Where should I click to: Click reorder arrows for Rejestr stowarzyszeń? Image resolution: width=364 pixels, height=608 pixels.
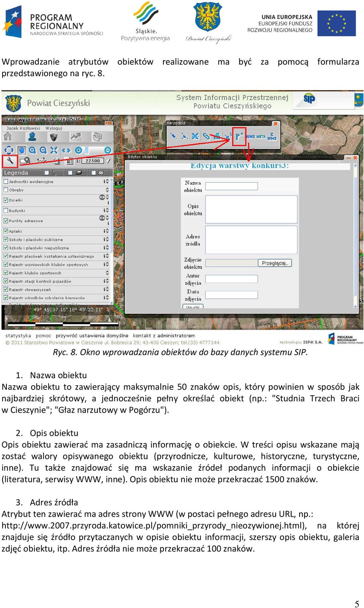[107, 289]
